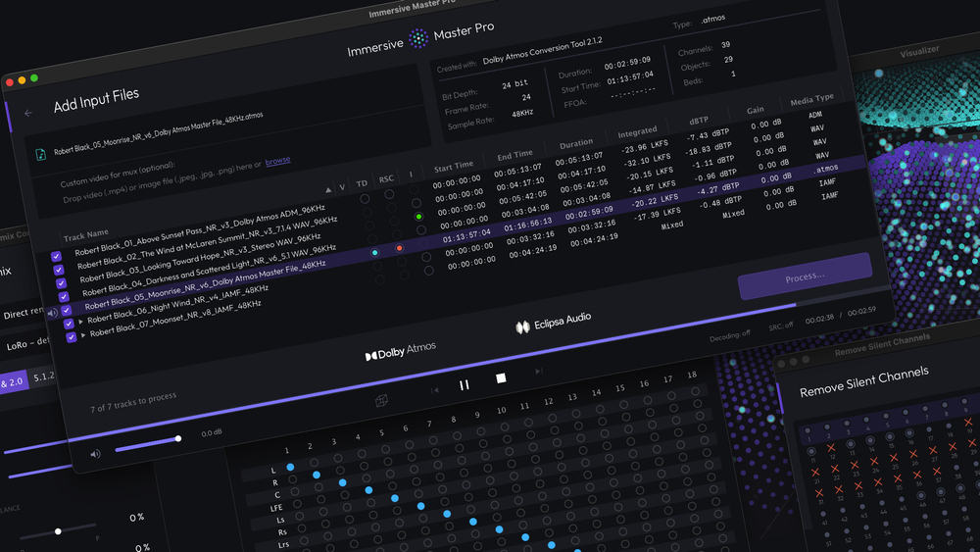Uncheck Robert Black_05 Moonrise track
980x552 pixels.
click(x=67, y=310)
